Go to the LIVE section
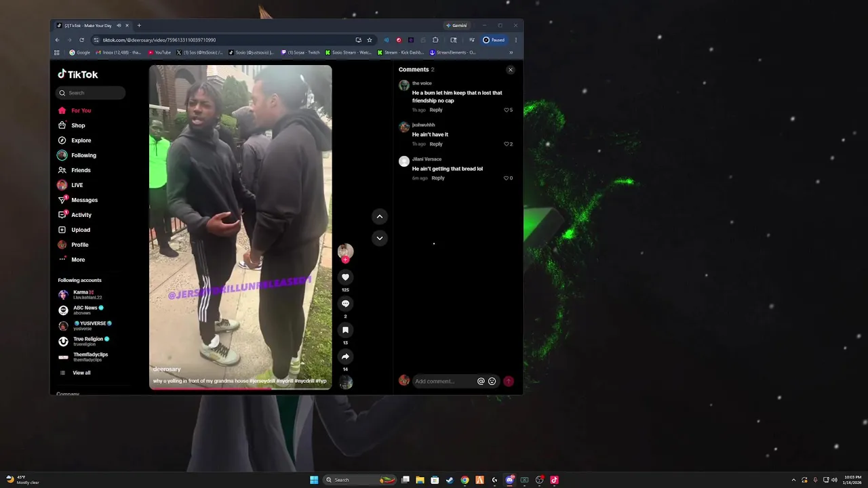This screenshot has height=488, width=868. [x=71, y=185]
